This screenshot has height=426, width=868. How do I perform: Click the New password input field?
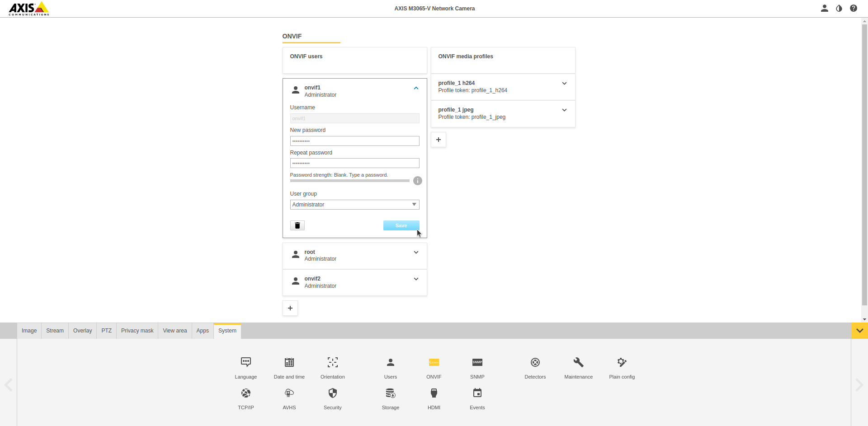(x=354, y=141)
